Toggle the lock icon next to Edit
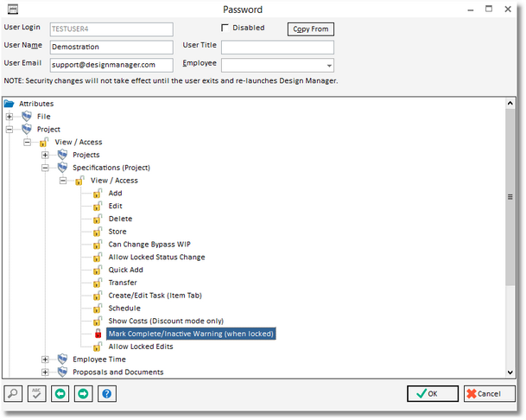This screenshot has width=526, height=420. click(98, 206)
